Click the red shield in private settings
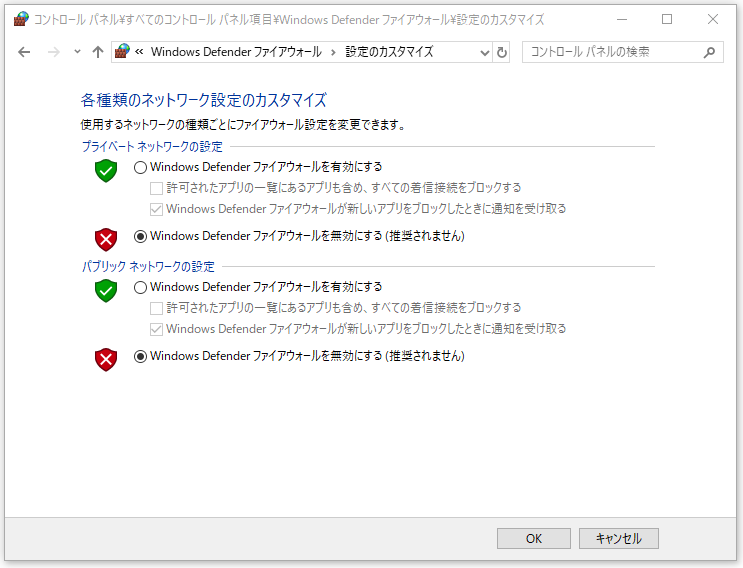This screenshot has width=743, height=568. coord(106,239)
